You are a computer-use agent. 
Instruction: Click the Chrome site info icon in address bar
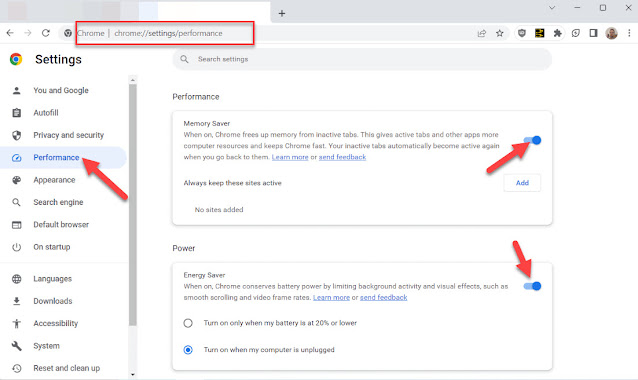click(x=68, y=33)
